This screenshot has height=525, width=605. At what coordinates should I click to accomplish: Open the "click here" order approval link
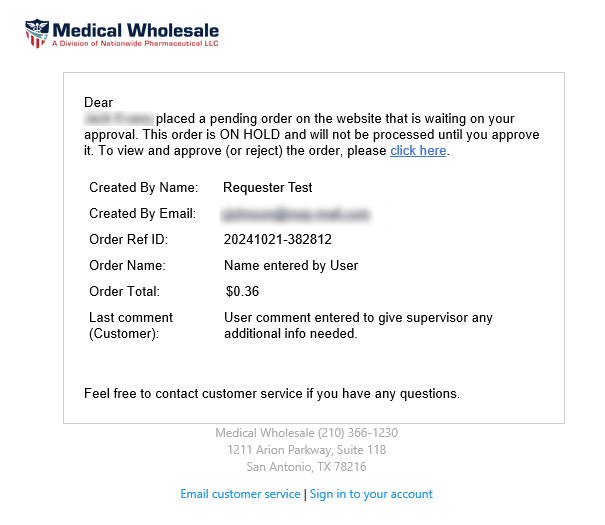click(x=418, y=151)
